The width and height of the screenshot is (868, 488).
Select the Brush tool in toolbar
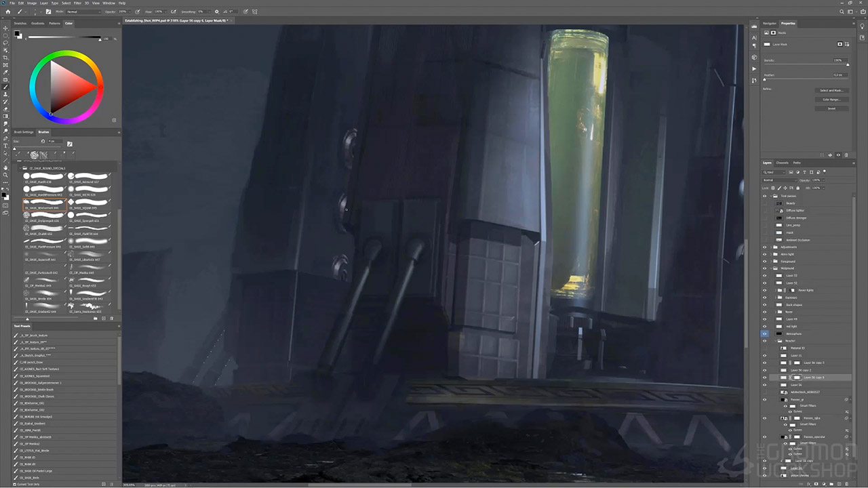click(5, 87)
